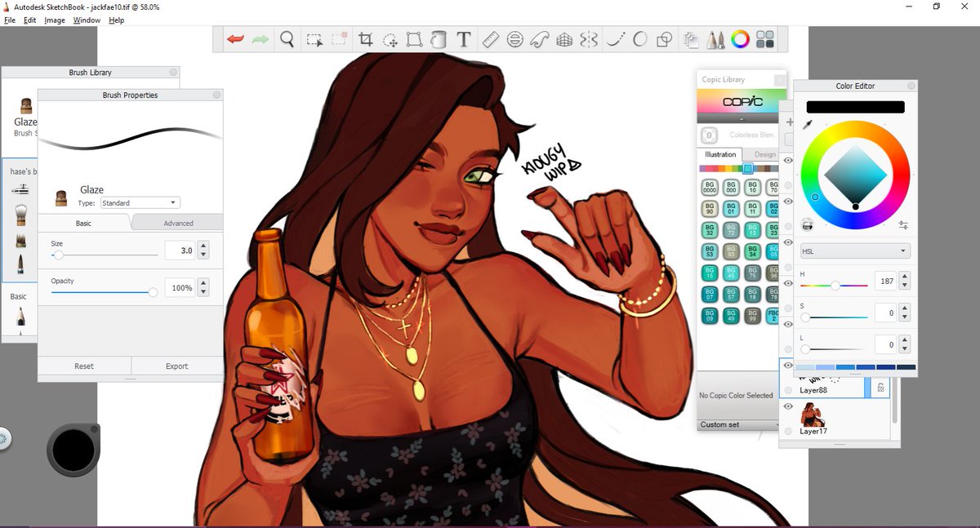Click the green Redo arrow
This screenshot has height=528, width=980.
[x=261, y=38]
